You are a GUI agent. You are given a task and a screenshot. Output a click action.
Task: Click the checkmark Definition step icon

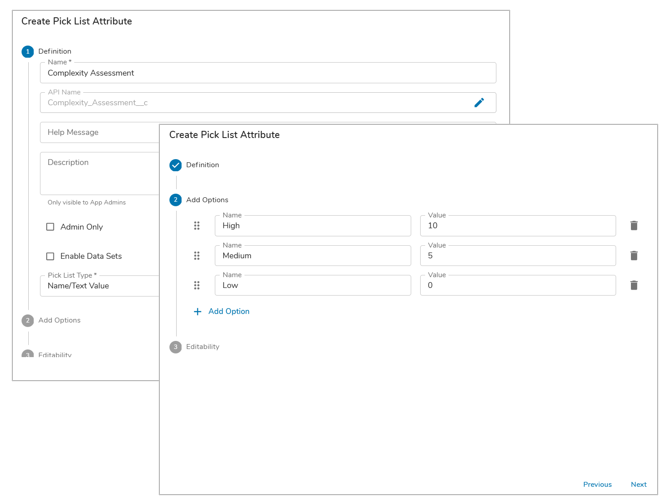point(176,165)
